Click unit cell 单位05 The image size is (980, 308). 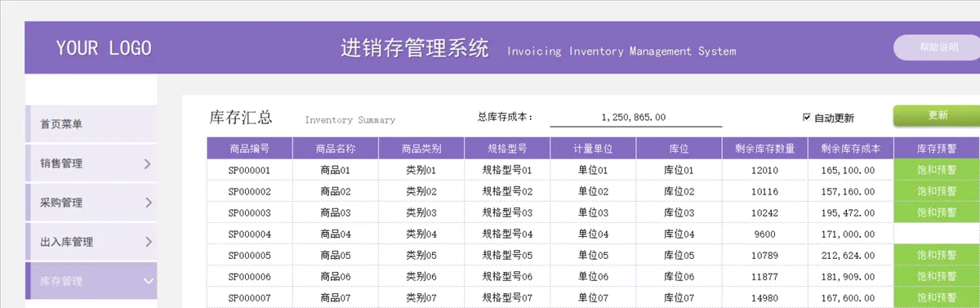(x=593, y=255)
